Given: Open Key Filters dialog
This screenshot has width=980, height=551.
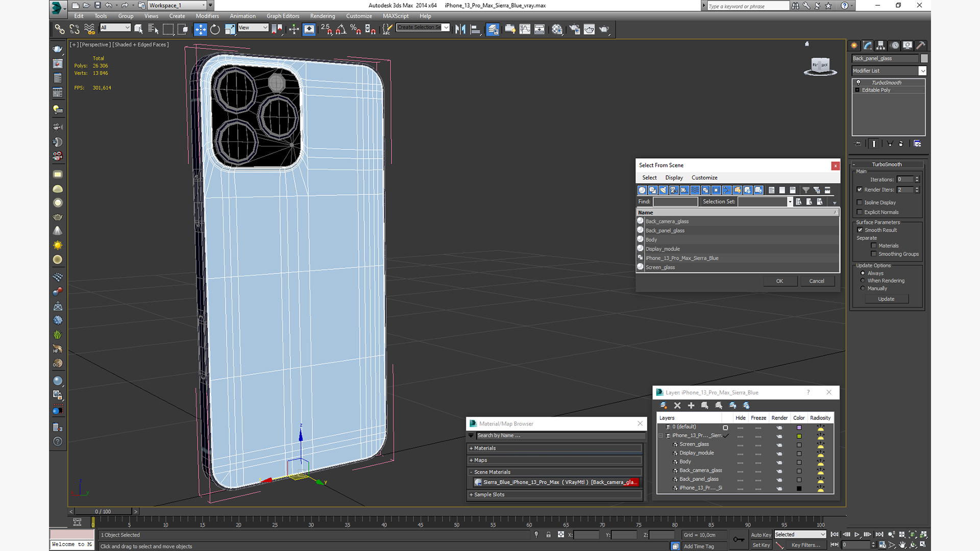Looking at the screenshot, I should pyautogui.click(x=806, y=545).
